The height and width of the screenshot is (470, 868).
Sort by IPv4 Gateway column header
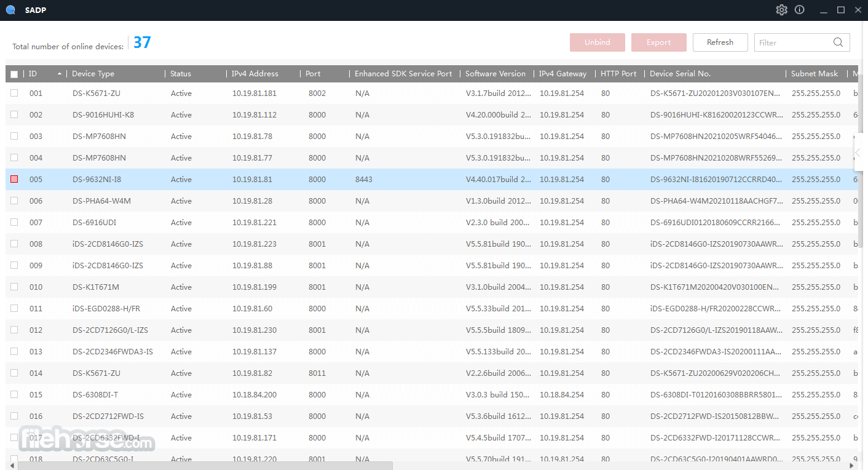point(563,74)
